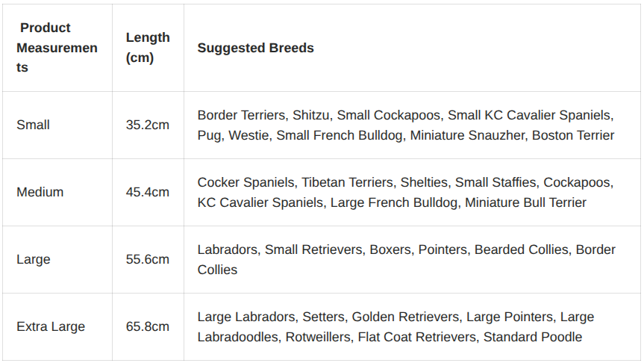Select the Extra Large size cell
This screenshot has height=363, width=644.
point(51,326)
